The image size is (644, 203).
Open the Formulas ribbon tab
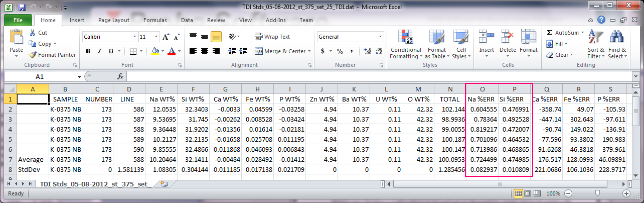click(x=155, y=21)
